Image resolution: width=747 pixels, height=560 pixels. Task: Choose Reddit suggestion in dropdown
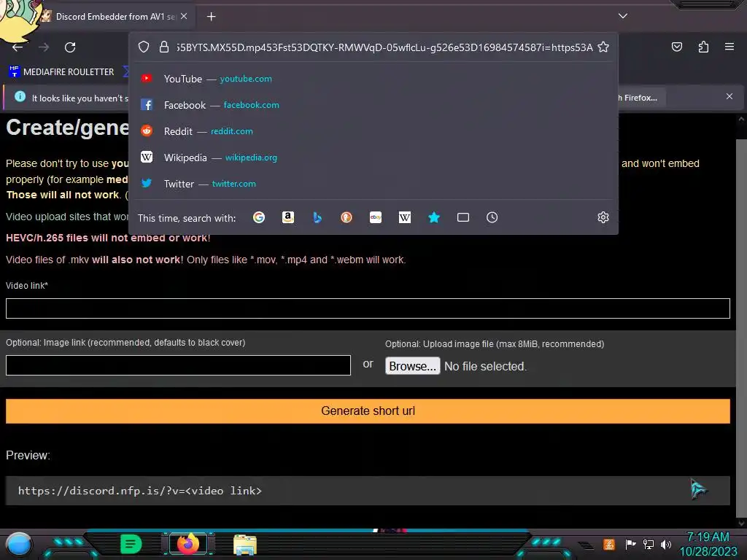pos(374,131)
